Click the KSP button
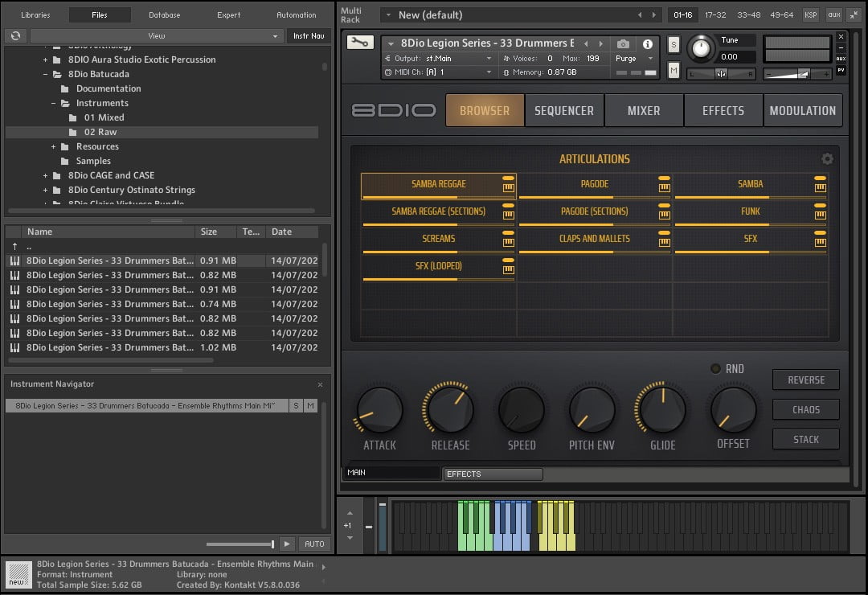This screenshot has width=868, height=595. pyautogui.click(x=810, y=15)
